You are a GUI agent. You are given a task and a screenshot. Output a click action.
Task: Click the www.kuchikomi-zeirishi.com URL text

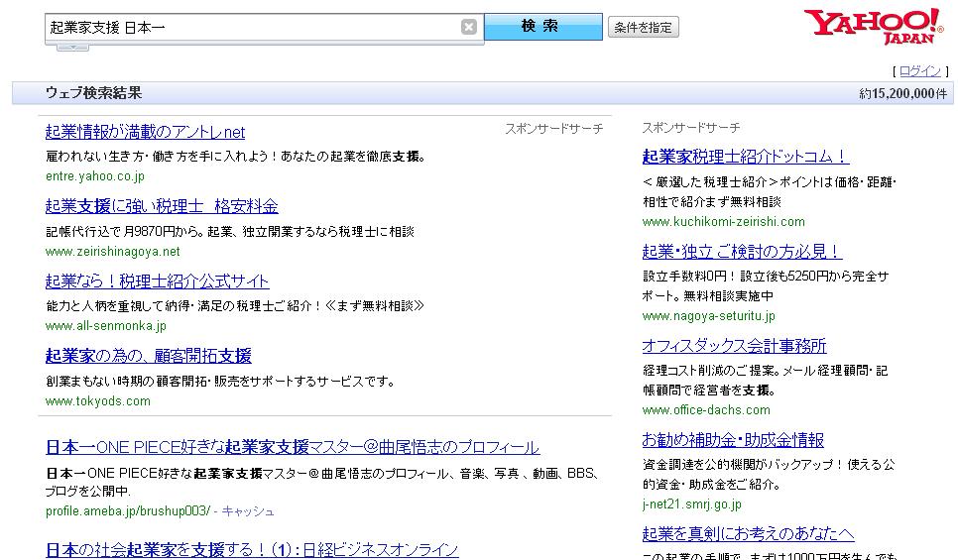[x=723, y=222]
